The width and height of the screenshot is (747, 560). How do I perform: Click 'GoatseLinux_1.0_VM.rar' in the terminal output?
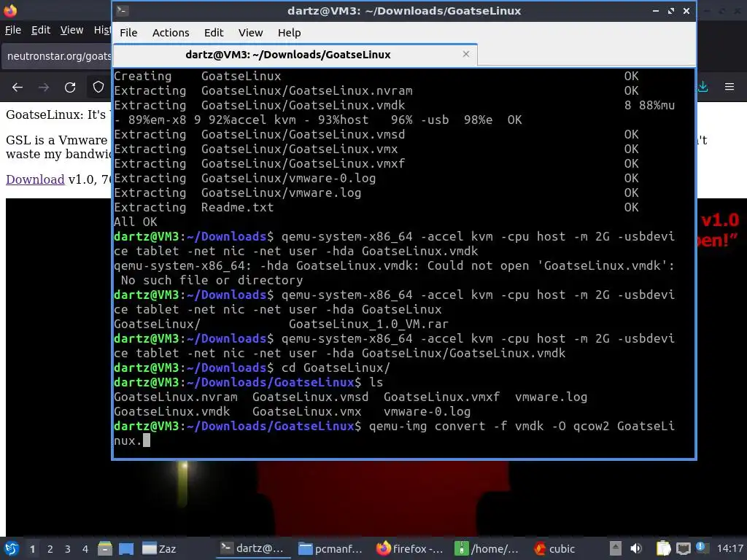368,324
